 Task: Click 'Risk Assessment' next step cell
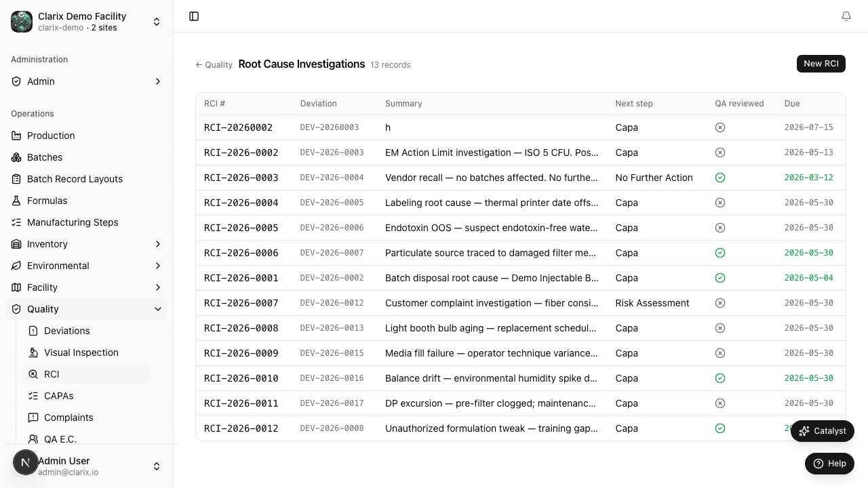click(x=652, y=303)
